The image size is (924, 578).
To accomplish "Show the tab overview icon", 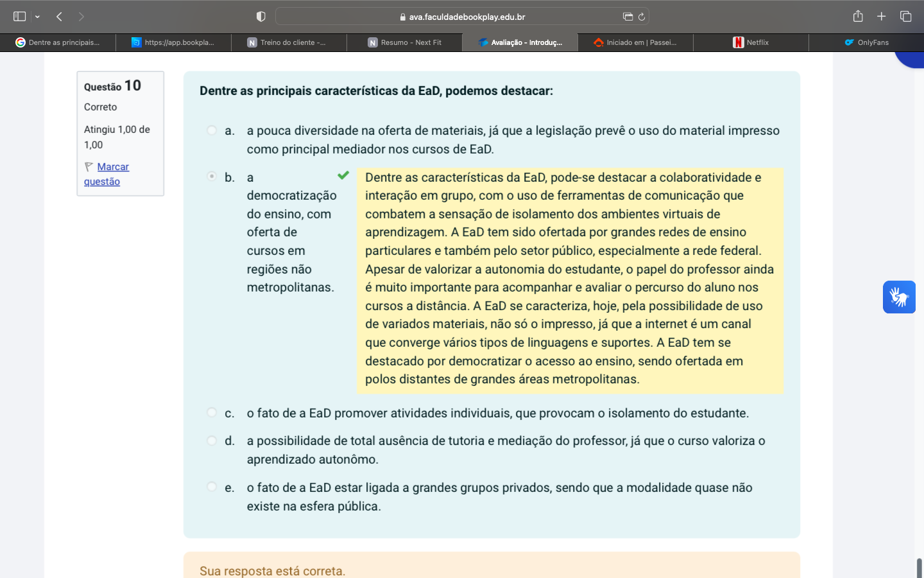I will (905, 17).
